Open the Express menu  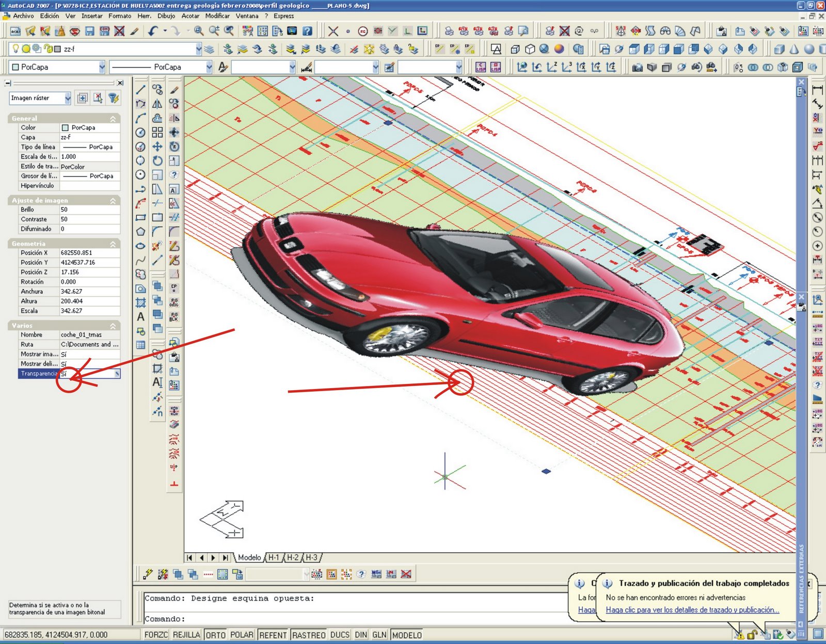pyautogui.click(x=284, y=16)
